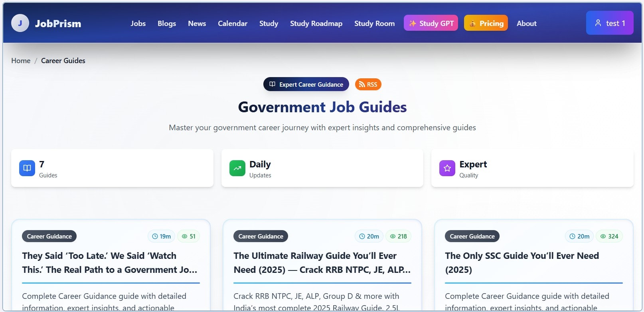
Task: Visit the About page
Action: click(527, 23)
